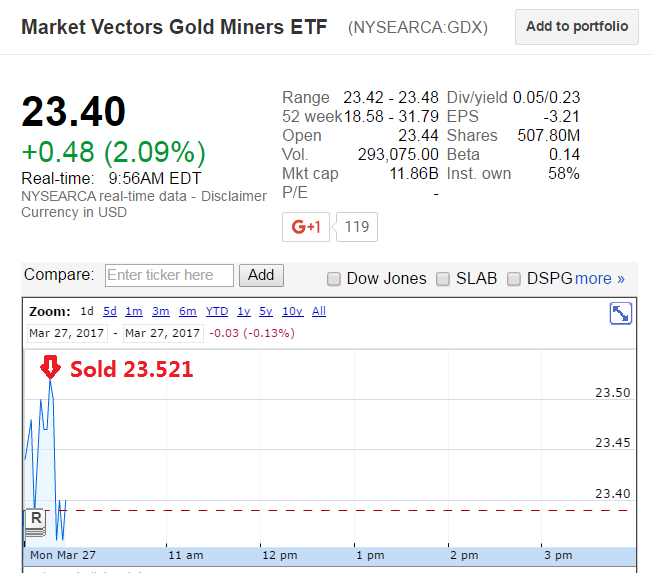The width and height of the screenshot is (653, 573).
Task: Click the red Sold arrow marker
Action: pyautogui.click(x=50, y=369)
